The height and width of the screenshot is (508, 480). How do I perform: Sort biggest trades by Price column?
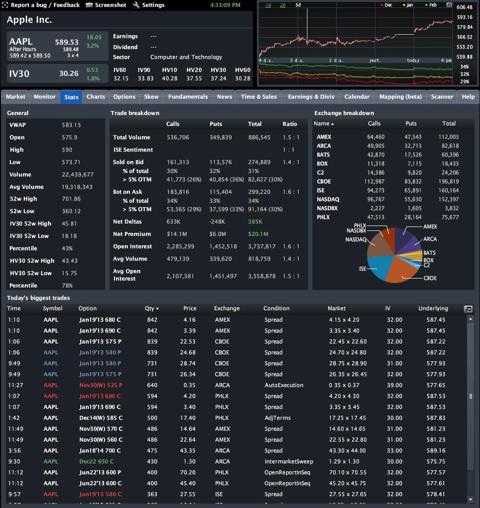coord(190,308)
